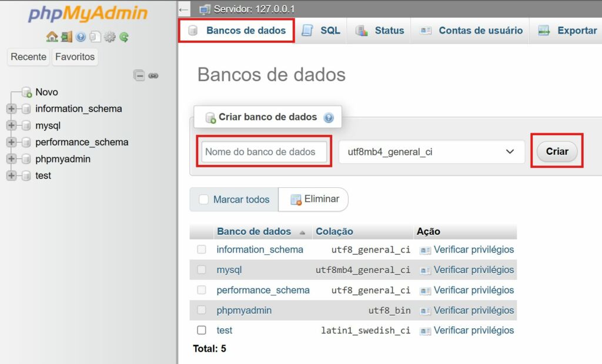Tick the test row checkbox

pos(202,330)
